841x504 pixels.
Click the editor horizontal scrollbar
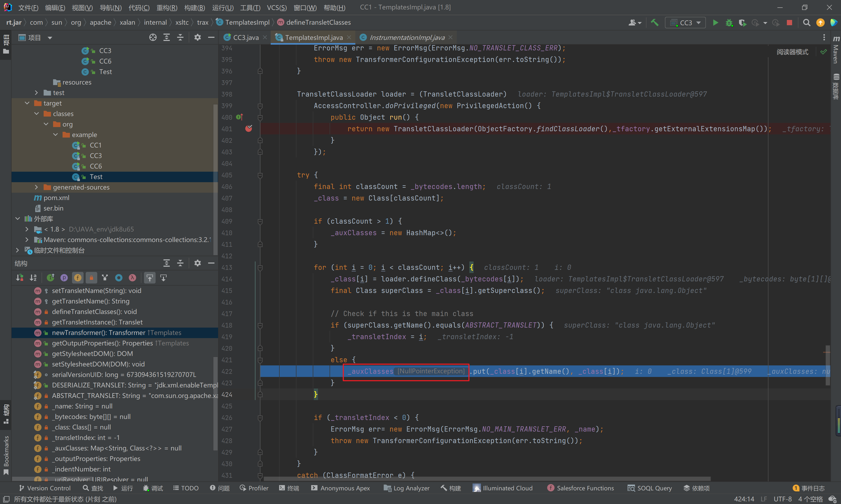486,479
